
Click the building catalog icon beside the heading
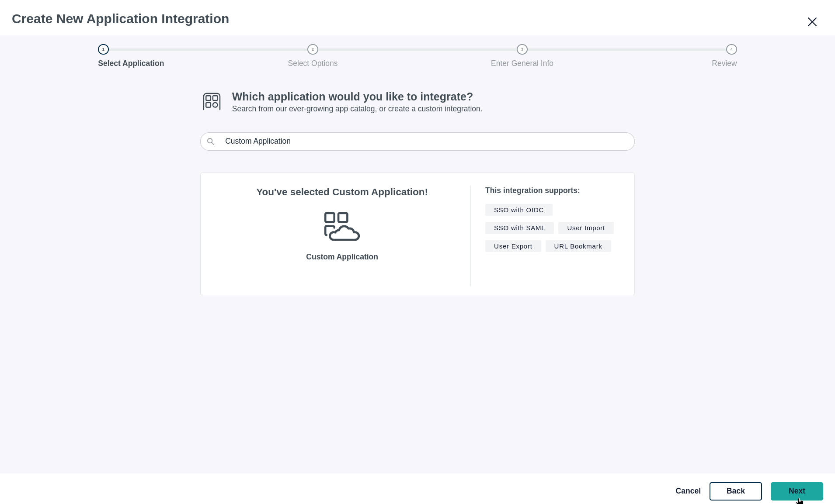pos(212,101)
